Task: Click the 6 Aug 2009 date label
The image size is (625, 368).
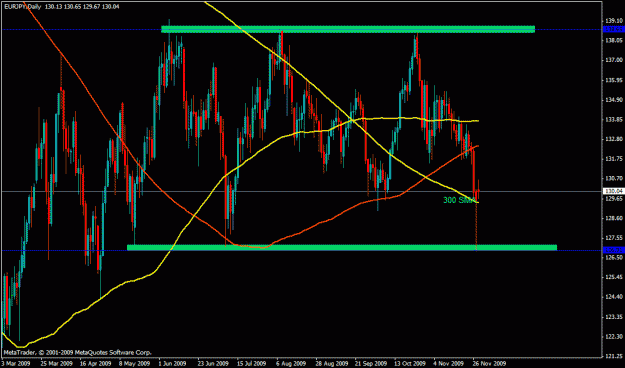Action: (x=291, y=364)
